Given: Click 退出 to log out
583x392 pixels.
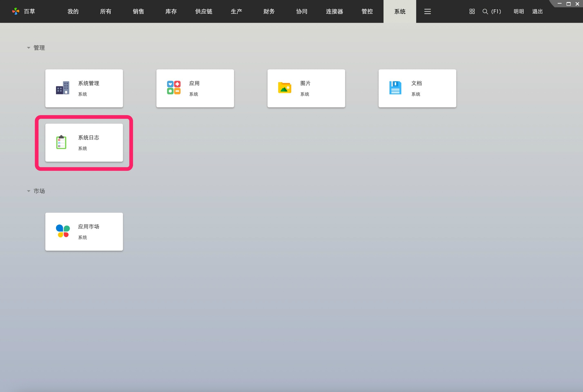Looking at the screenshot, I should click(x=537, y=11).
